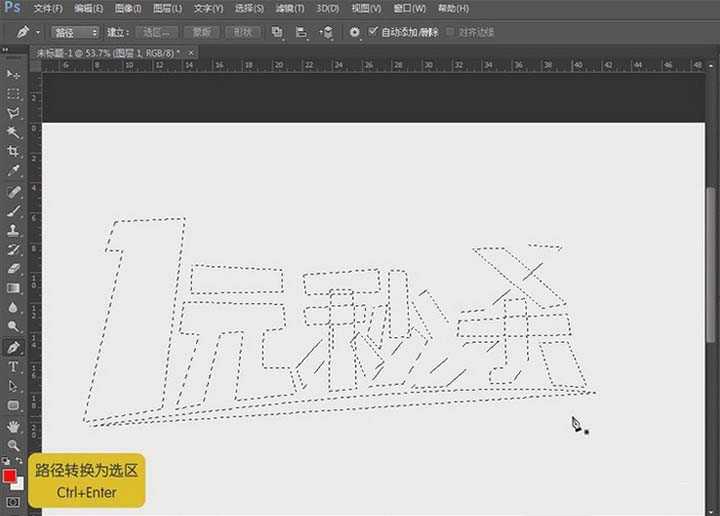Click the 蒙版 button in options bar
The height and width of the screenshot is (516, 720).
201,32
